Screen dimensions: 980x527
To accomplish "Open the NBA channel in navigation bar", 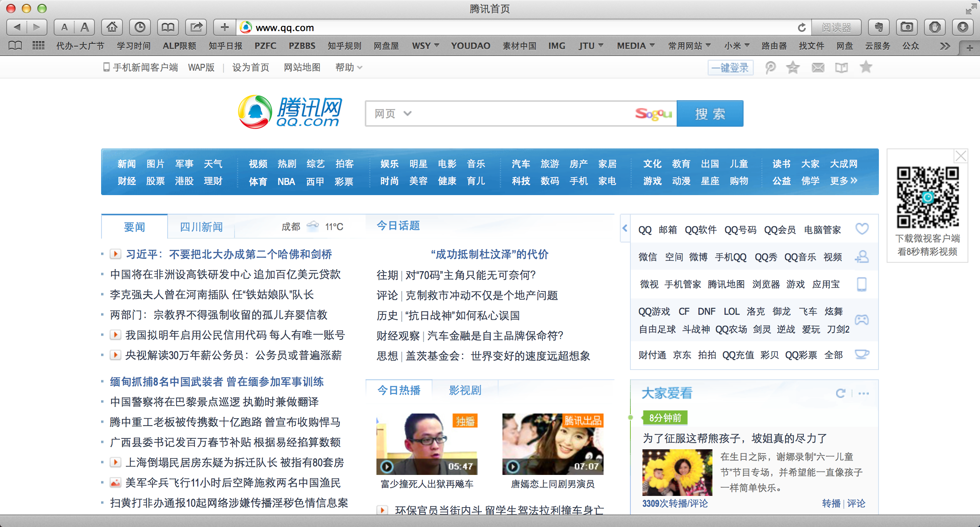I will [286, 181].
